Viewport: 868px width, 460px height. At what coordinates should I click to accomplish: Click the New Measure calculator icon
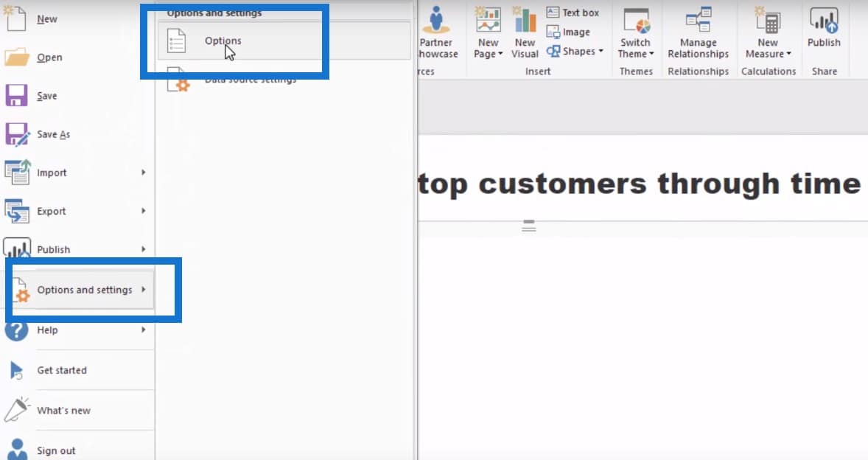[768, 20]
